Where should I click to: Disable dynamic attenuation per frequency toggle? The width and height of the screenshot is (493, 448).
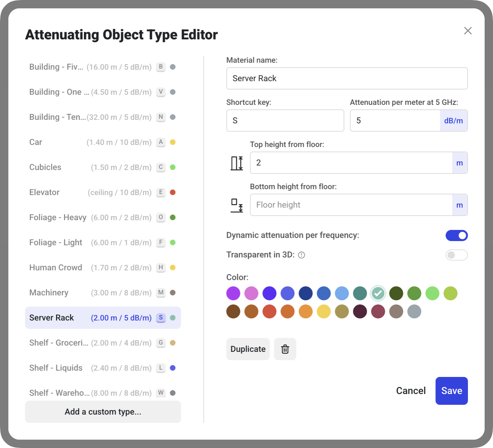click(456, 235)
